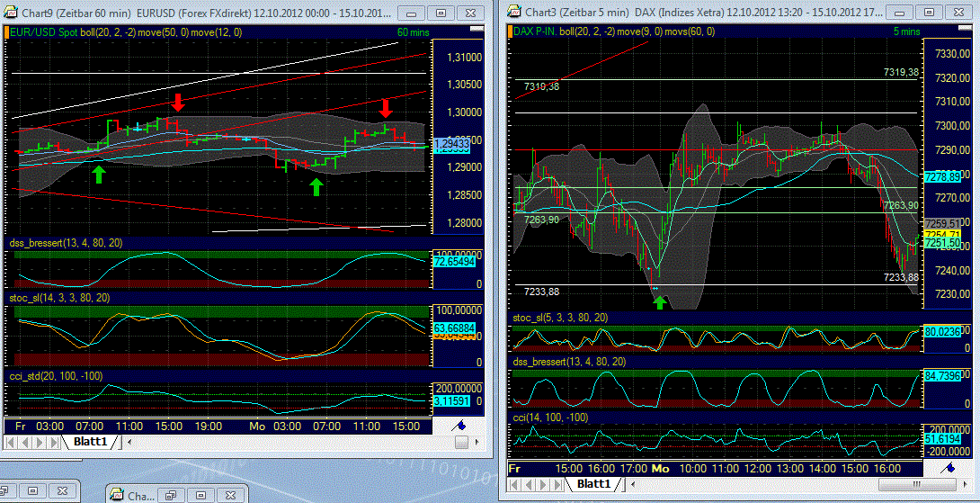Click second red sell arrow on Monday in EURUSD

[x=386, y=108]
